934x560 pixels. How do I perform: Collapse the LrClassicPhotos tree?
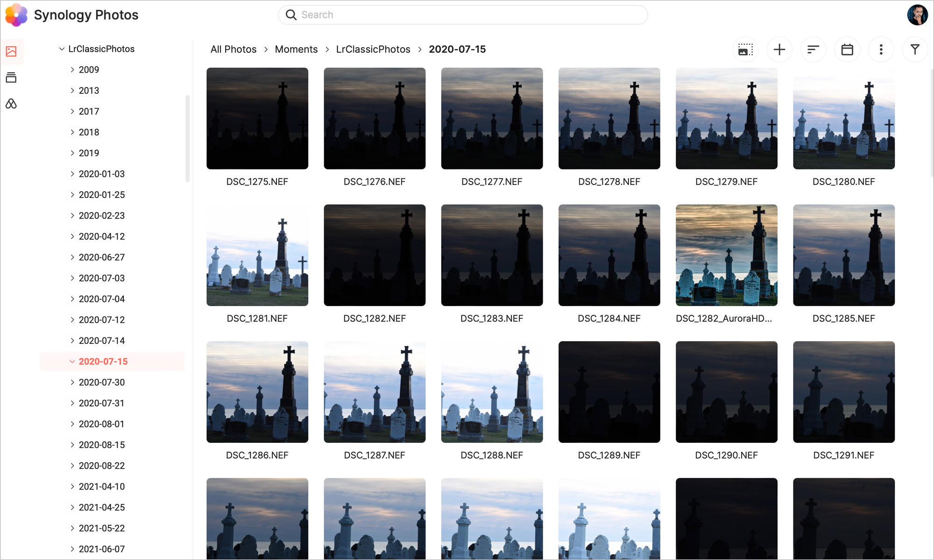(62, 49)
